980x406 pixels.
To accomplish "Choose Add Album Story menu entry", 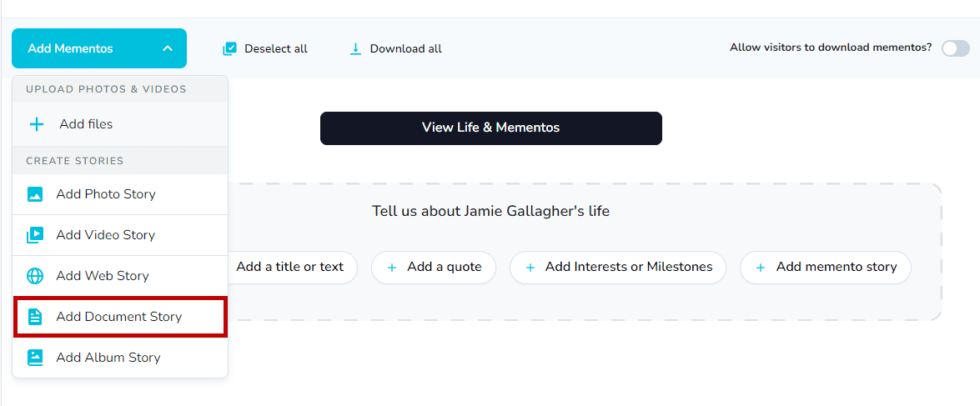I will [108, 358].
